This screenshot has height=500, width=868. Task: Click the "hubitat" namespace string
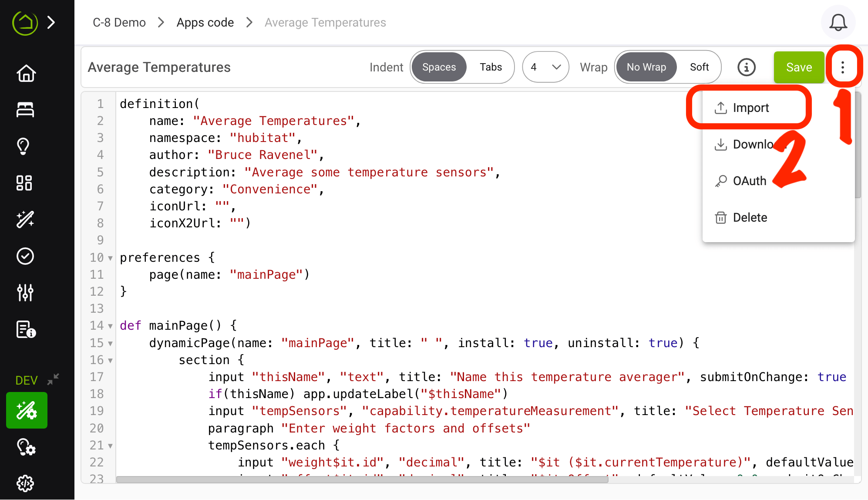pyautogui.click(x=262, y=138)
